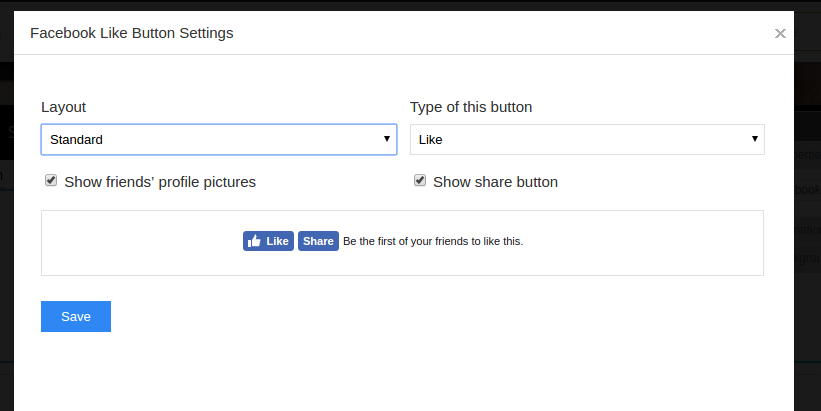Click the Layout dropdown arrow
The height and width of the screenshot is (411, 821).
[387, 139]
